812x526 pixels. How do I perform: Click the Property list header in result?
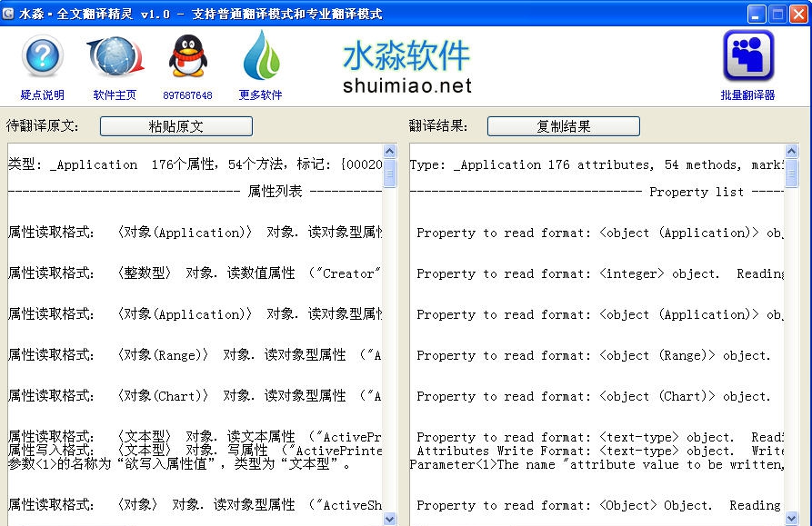697,192
